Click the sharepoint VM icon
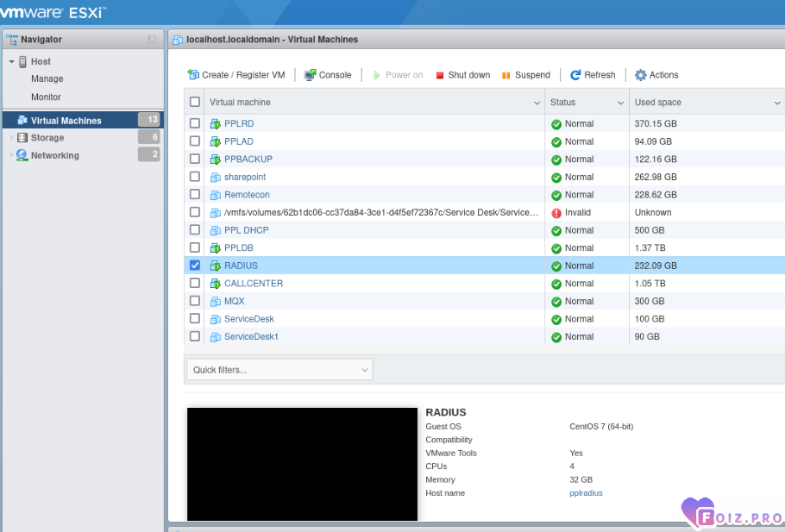785x532 pixels. coord(216,177)
